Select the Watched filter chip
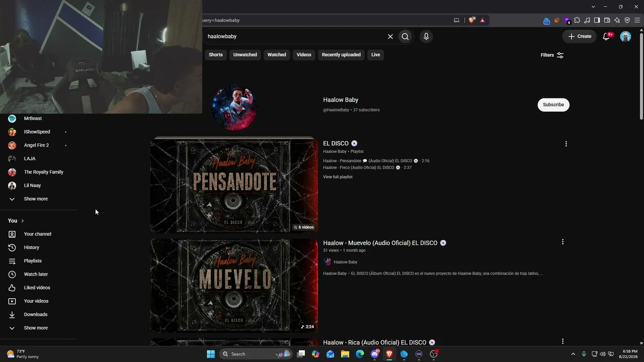644x362 pixels. [x=277, y=55]
